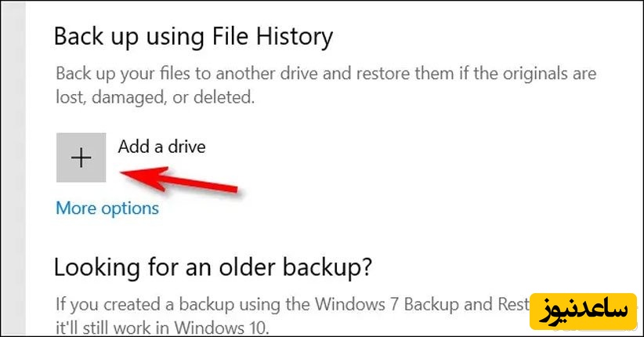Click the Looking for an older backup heading
This screenshot has width=644, height=337.
(212, 266)
